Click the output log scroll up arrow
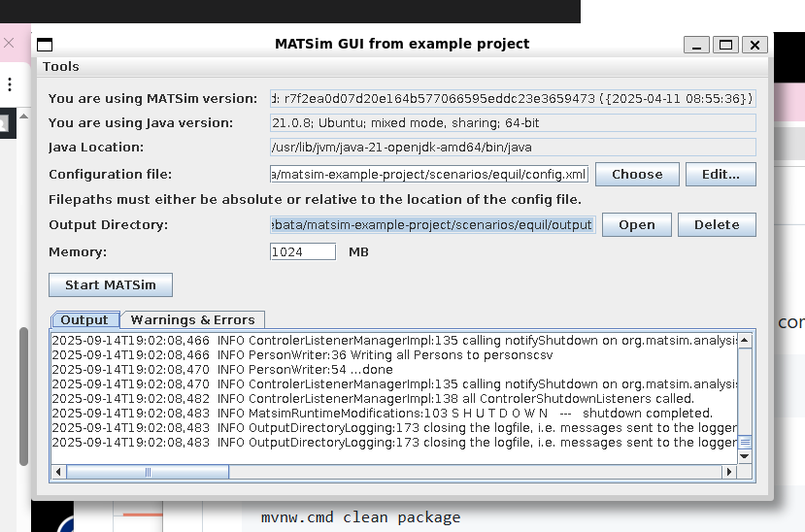805x532 pixels. (745, 340)
